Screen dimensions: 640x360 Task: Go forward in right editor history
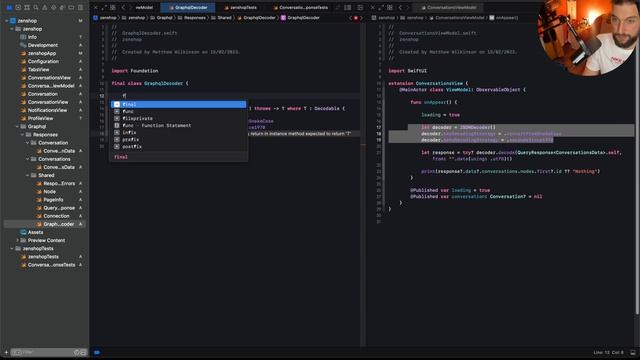[407, 7]
